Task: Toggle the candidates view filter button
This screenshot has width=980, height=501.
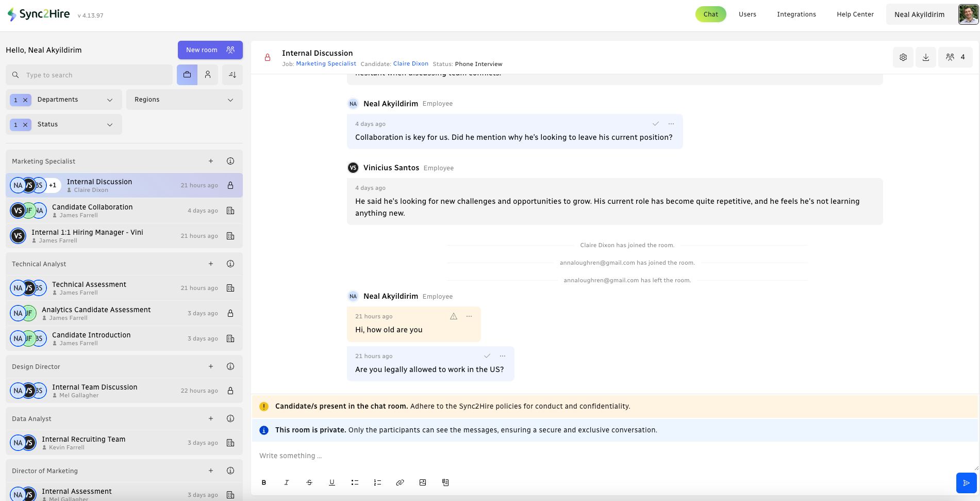Action: (208, 75)
